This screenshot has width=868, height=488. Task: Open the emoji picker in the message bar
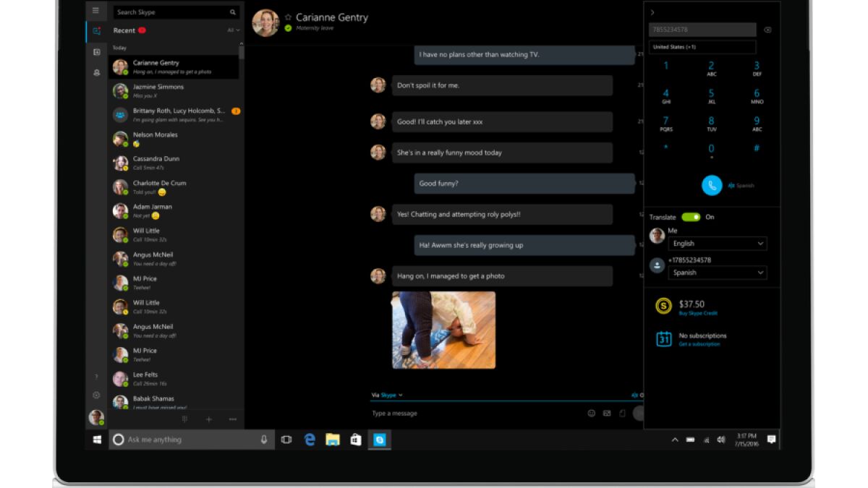click(591, 414)
